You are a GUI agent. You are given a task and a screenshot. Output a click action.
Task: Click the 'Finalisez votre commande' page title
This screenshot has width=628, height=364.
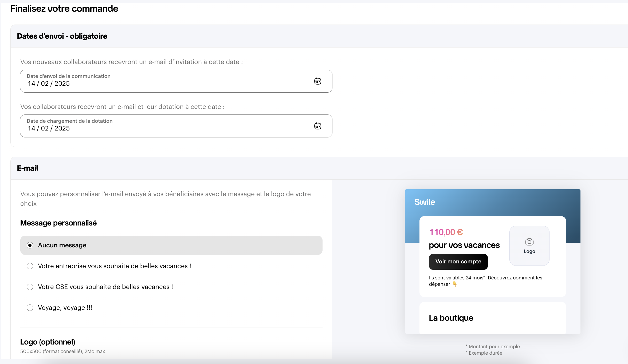(64, 9)
